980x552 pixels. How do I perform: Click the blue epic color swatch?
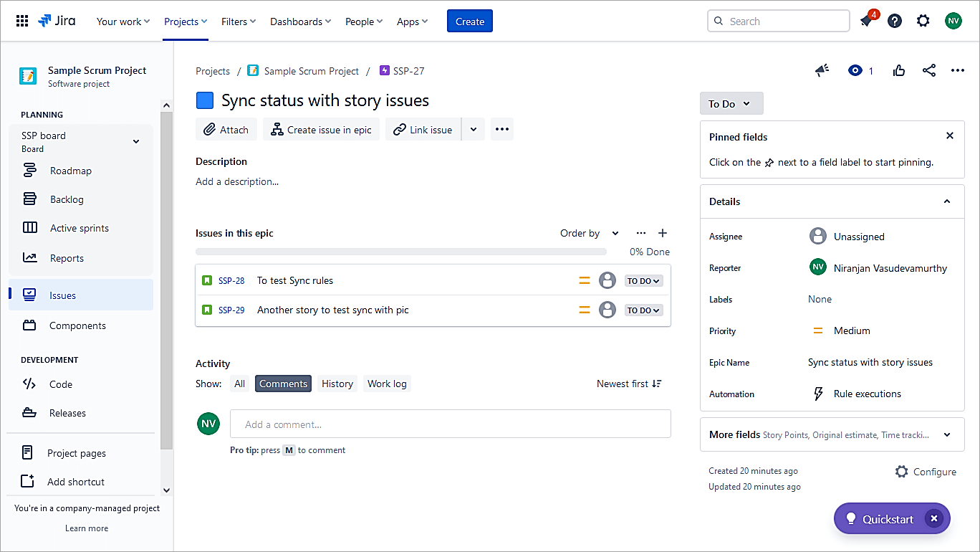pyautogui.click(x=205, y=100)
